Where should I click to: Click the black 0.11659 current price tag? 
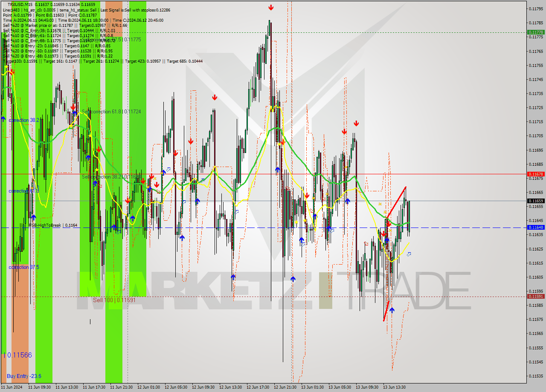[536, 201]
